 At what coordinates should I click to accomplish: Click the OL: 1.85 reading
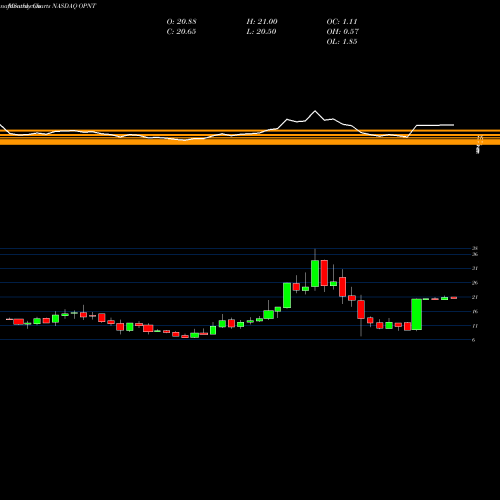[342, 42]
